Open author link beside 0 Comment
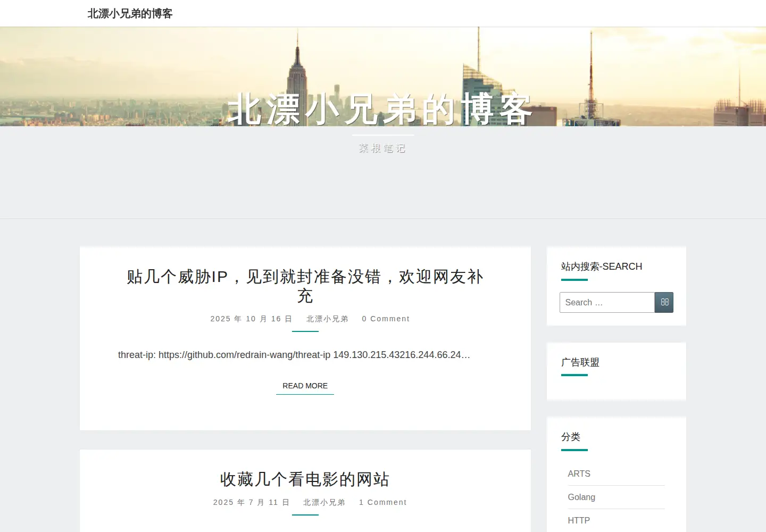766x532 pixels. point(327,319)
